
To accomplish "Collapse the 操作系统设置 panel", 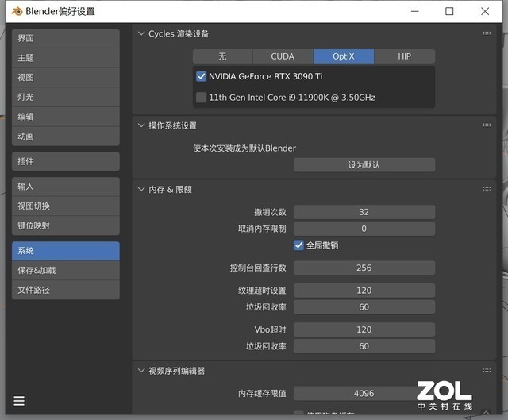I will (x=141, y=125).
